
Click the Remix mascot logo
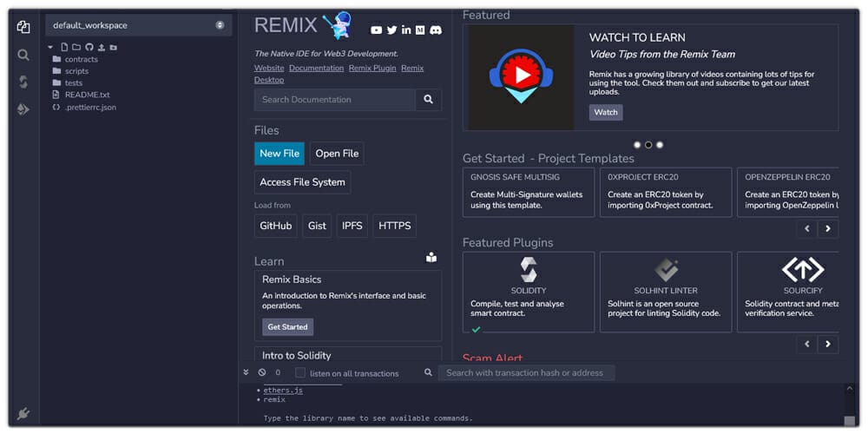tap(337, 25)
